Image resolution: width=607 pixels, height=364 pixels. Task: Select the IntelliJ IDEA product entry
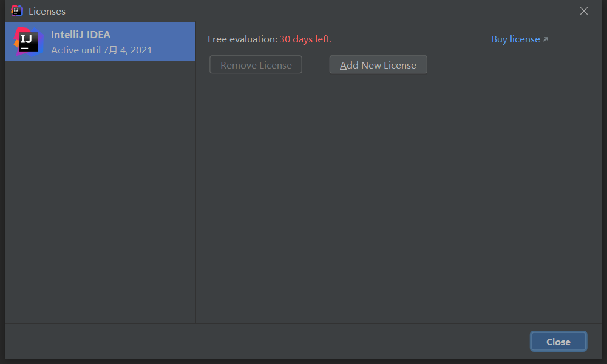tap(100, 41)
